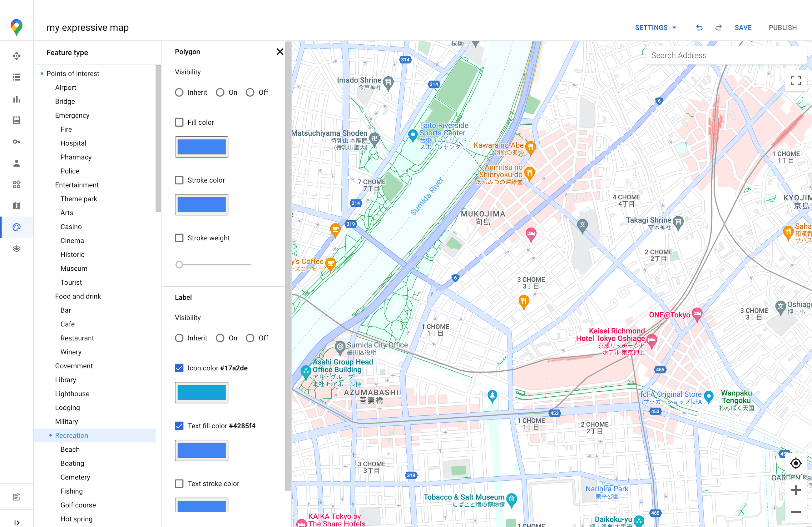The height and width of the screenshot is (527, 812).
Task: Select Government feature type
Action: 74,366
